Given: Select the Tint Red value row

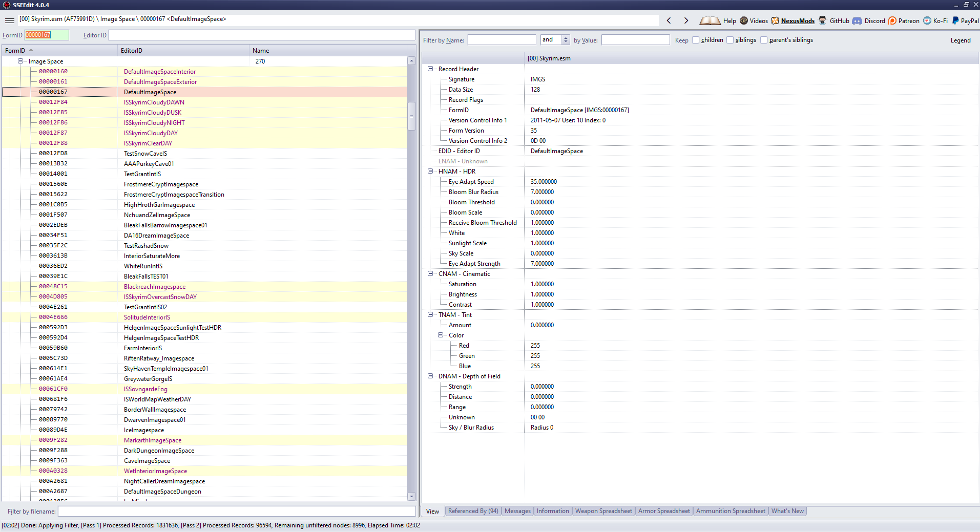Looking at the screenshot, I should tap(701, 345).
